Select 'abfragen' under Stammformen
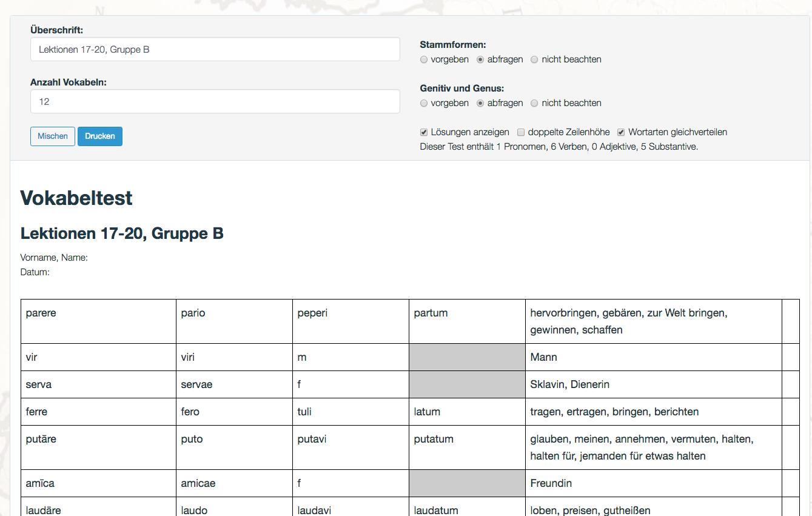The width and height of the screenshot is (812, 516). click(480, 59)
